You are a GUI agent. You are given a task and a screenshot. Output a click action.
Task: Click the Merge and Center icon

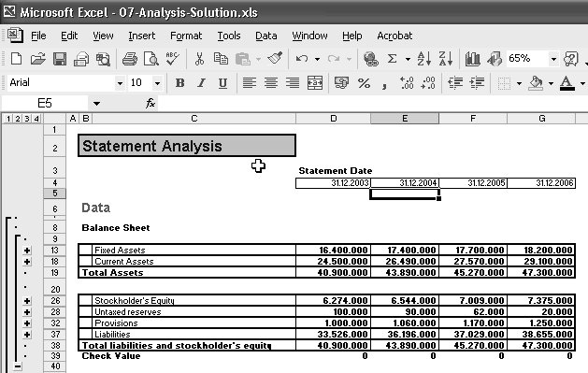click(315, 82)
